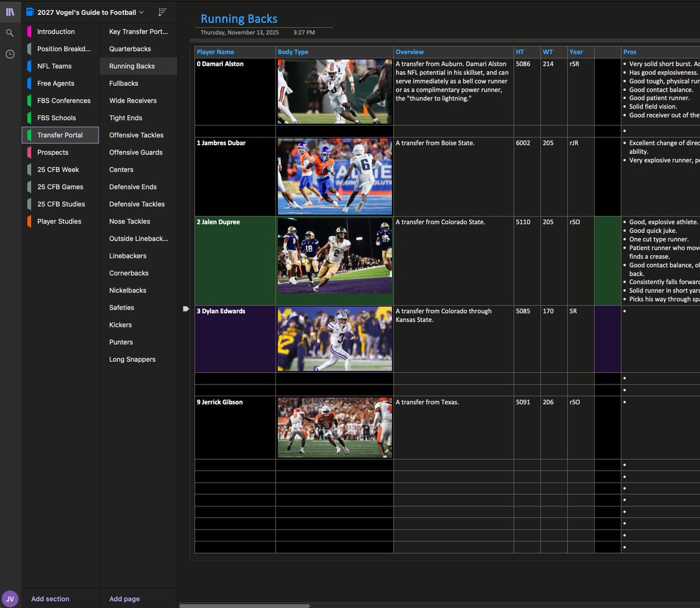Click the A transfer from Texas cell
The image size is (700, 608).
453,428
